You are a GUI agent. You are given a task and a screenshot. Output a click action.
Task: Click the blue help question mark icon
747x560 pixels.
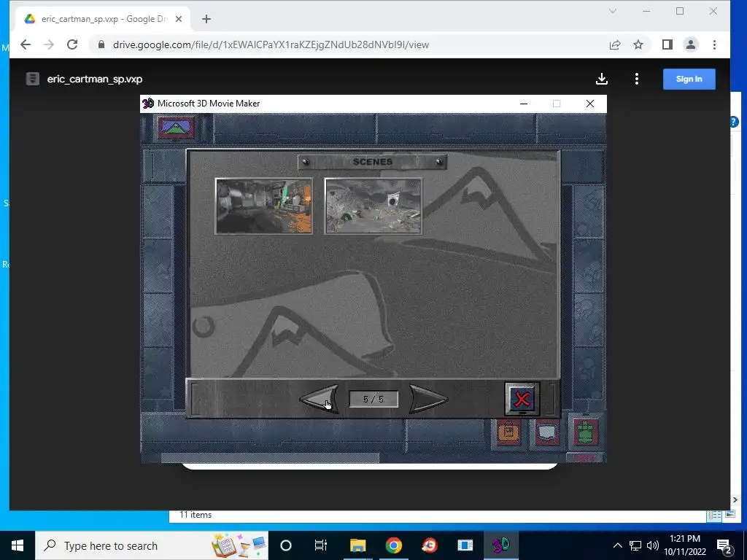[734, 122]
